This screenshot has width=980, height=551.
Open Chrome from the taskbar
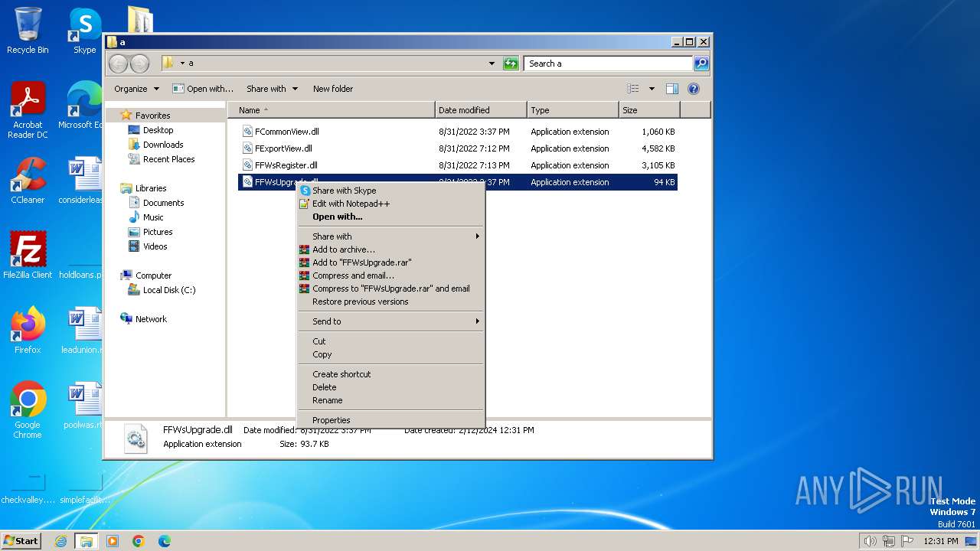click(x=138, y=541)
